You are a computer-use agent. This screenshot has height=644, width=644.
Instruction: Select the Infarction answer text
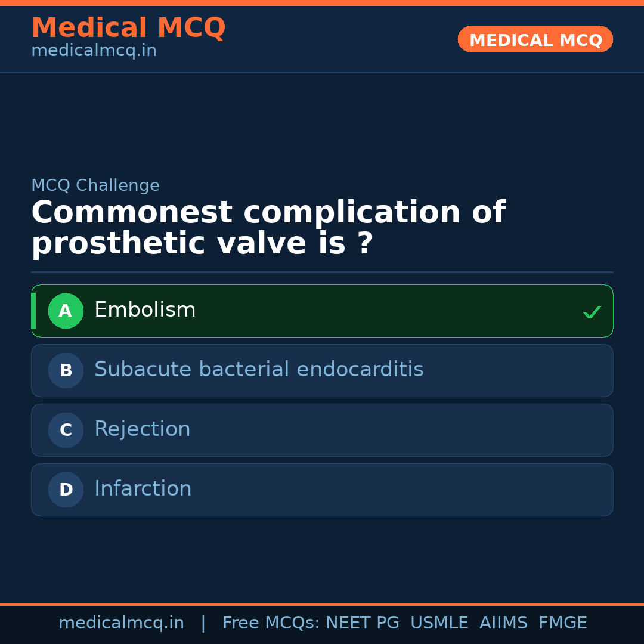(143, 489)
